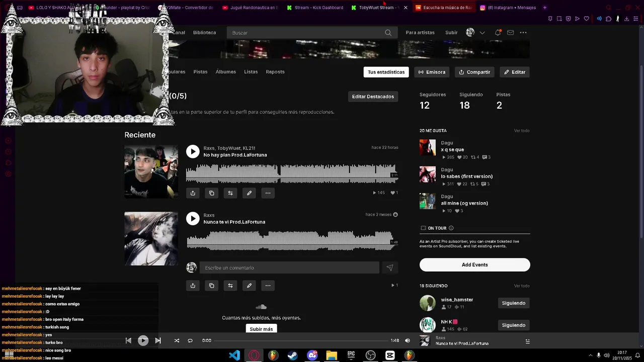Click the Compartir button

point(474,72)
